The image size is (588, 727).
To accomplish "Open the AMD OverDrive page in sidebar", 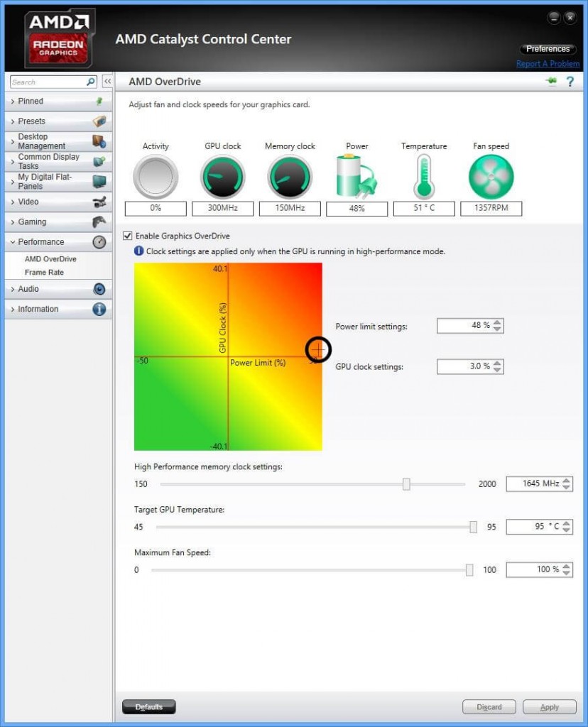I will [x=50, y=258].
